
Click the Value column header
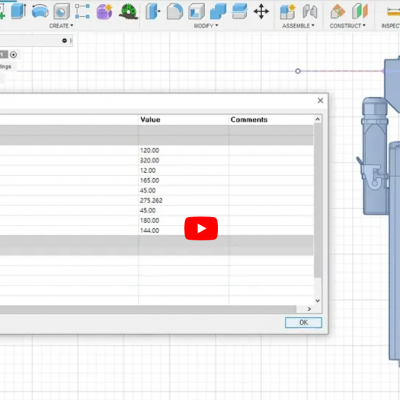(184, 120)
